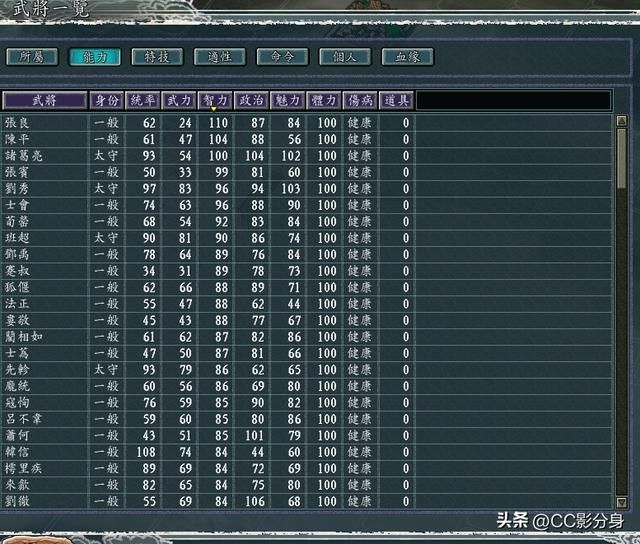This screenshot has height=544, width=640.
Task: Select the 士會 row
Action: coord(306,205)
